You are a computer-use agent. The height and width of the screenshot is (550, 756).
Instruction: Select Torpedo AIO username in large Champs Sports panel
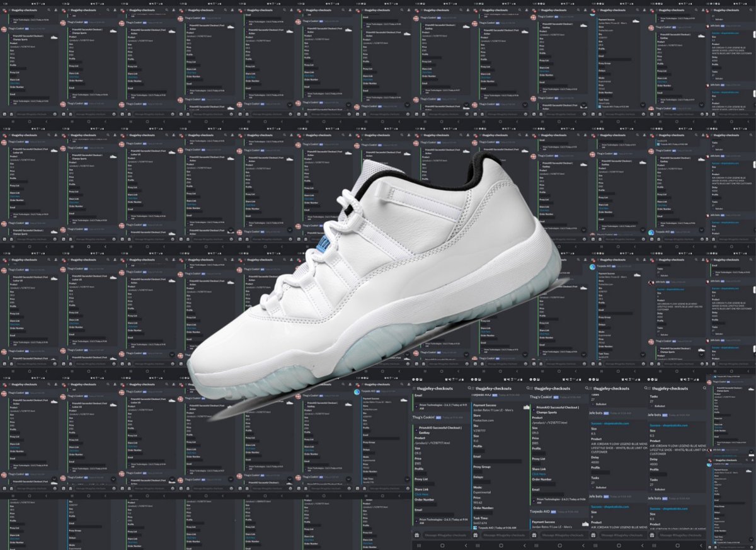[x=539, y=511]
